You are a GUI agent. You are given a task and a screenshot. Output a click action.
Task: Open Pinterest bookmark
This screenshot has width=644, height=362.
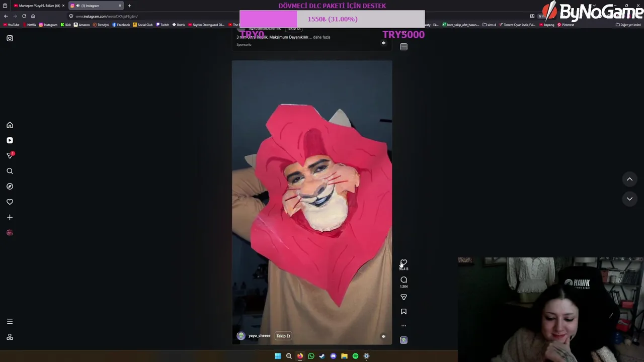[566, 25]
